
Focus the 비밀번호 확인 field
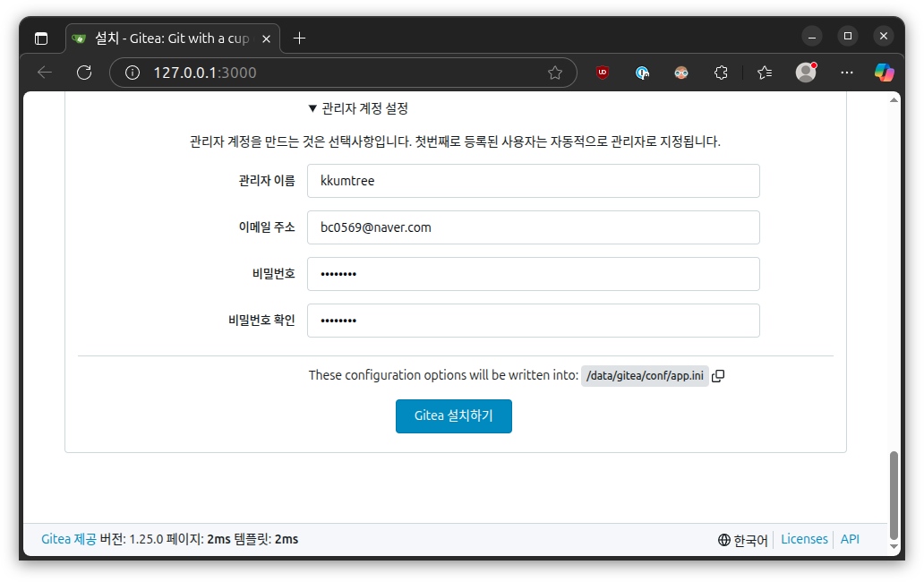point(534,321)
